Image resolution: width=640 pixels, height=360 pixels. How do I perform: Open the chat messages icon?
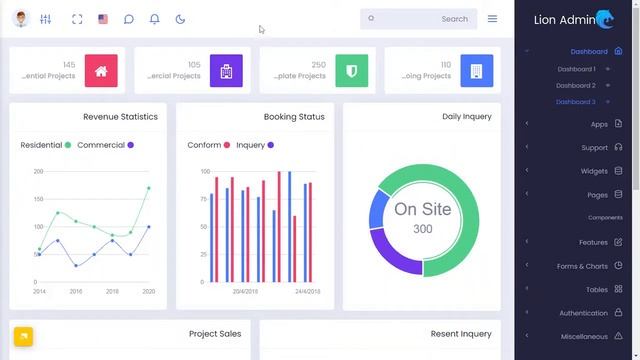[129, 19]
